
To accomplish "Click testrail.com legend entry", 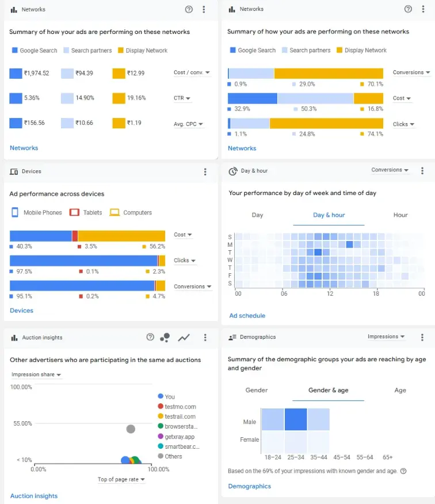I will click(x=177, y=417).
